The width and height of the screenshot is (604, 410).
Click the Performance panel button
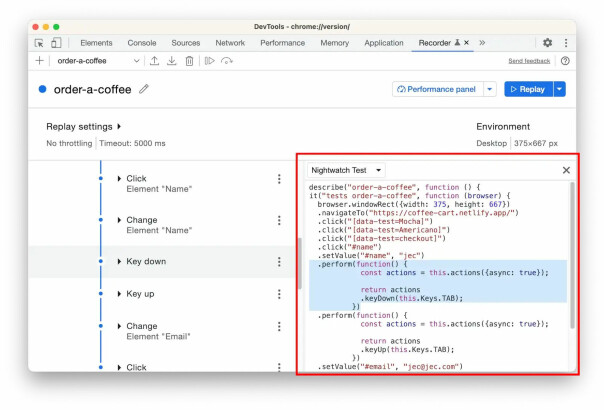(x=438, y=89)
